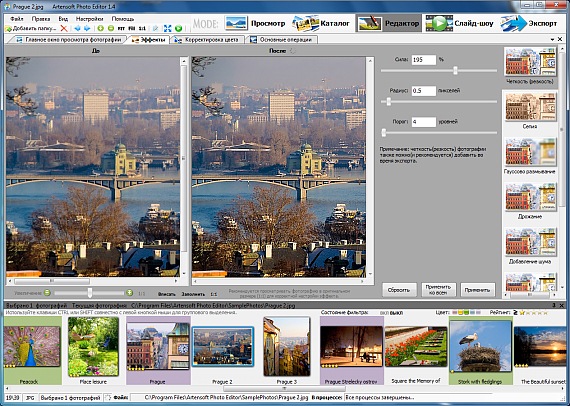Switch to Эффекты tab
The height and width of the screenshot is (406, 570).
tap(149, 40)
